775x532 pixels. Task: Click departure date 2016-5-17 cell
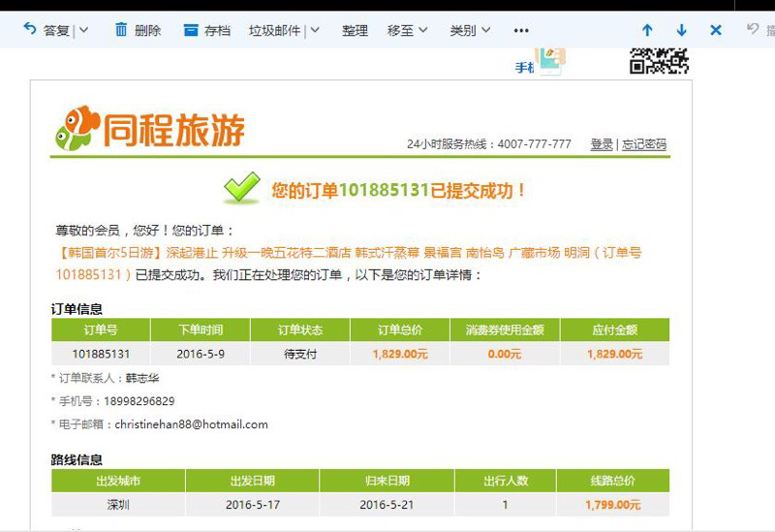253,505
